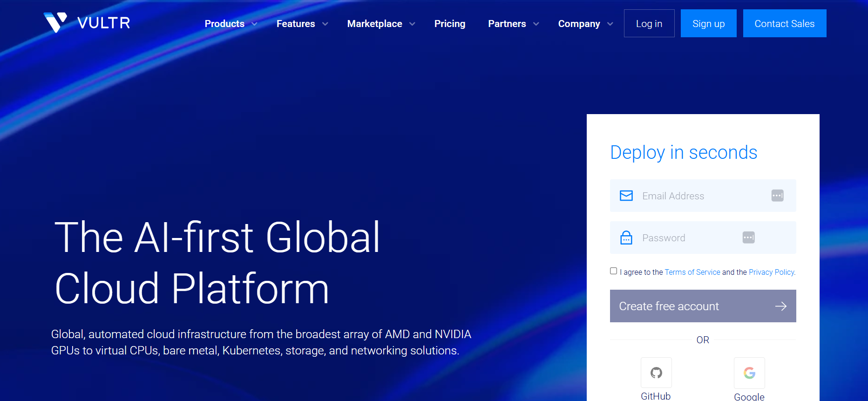Tick the Terms of Service agreement checkbox
The height and width of the screenshot is (401, 868).
coord(614,271)
